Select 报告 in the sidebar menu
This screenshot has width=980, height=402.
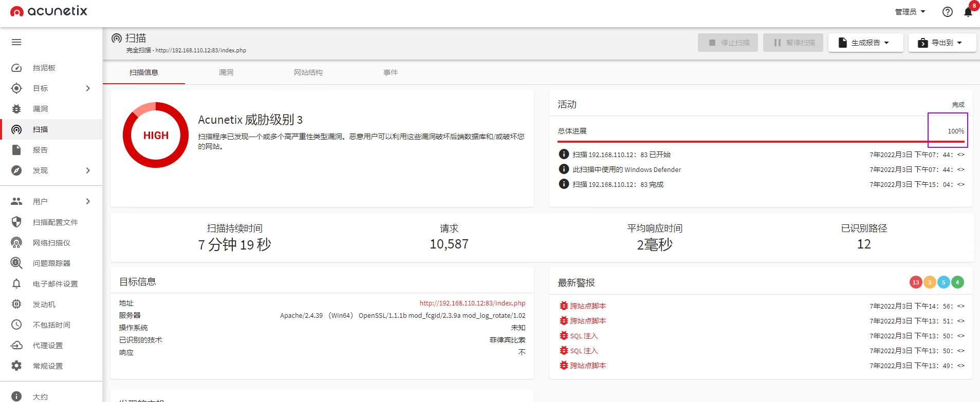point(51,150)
